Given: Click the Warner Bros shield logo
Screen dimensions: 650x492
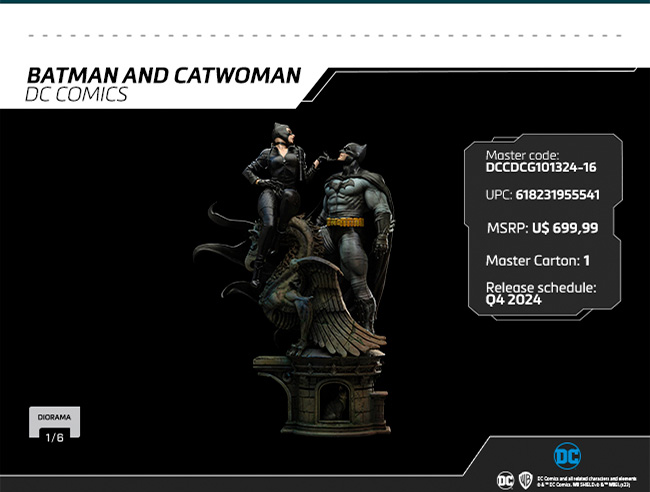Looking at the screenshot, I should click(524, 480).
